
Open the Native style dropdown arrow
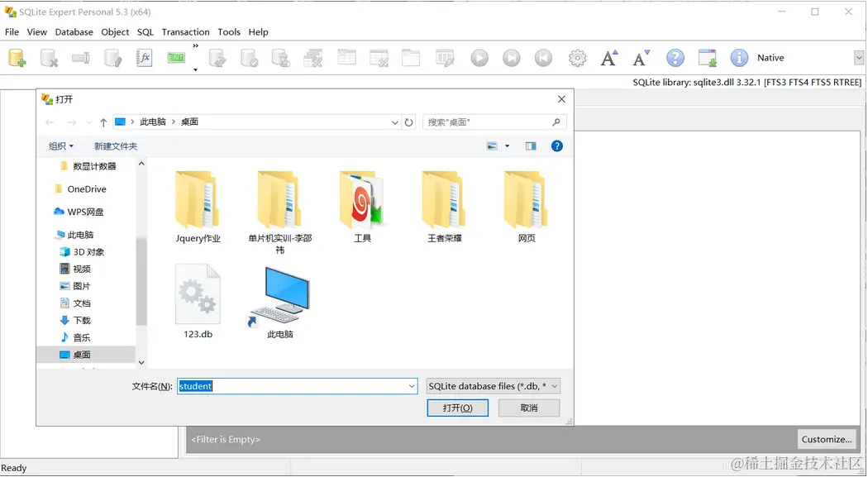(859, 58)
